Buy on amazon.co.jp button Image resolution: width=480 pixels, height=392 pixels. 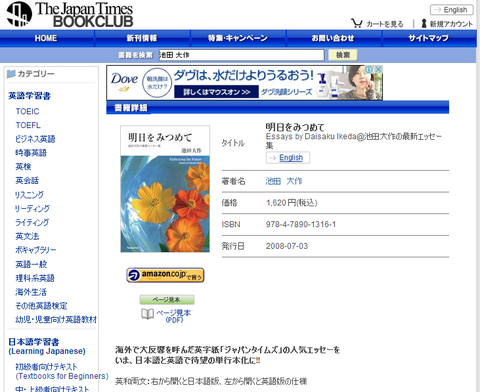pos(165,275)
